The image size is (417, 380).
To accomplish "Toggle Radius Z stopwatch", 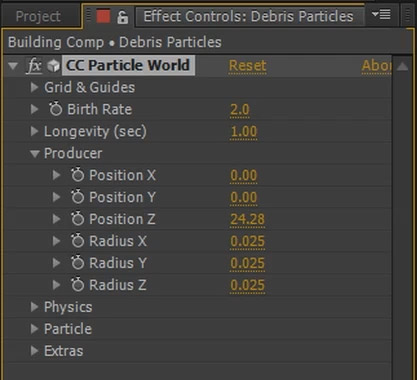I will (x=77, y=284).
